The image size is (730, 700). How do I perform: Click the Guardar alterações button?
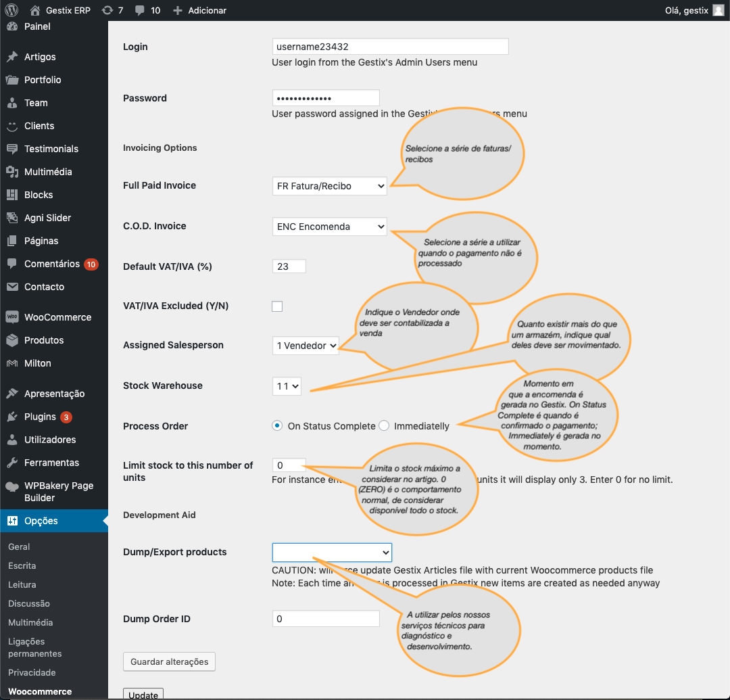point(169,662)
